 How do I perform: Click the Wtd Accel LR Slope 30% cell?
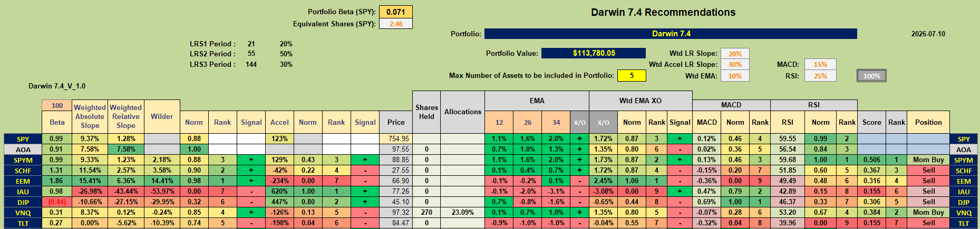735,64
